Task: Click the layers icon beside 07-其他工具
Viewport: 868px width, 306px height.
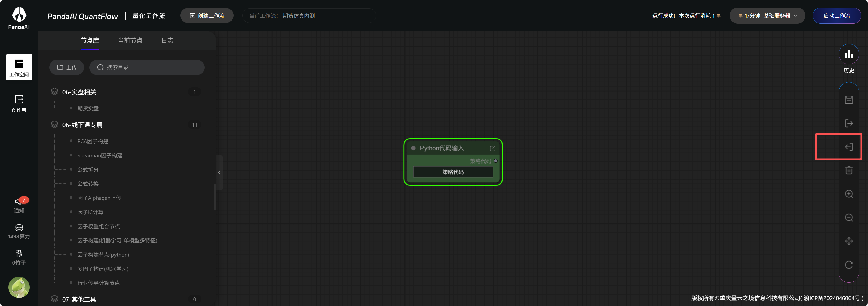Action: click(x=55, y=299)
